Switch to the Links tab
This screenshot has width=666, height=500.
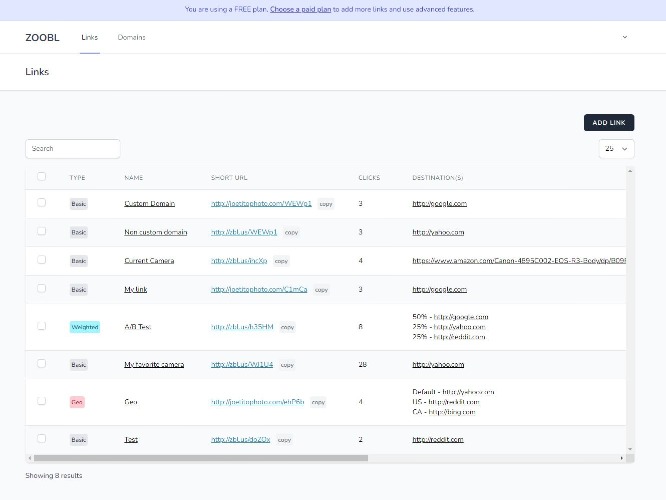click(90, 37)
